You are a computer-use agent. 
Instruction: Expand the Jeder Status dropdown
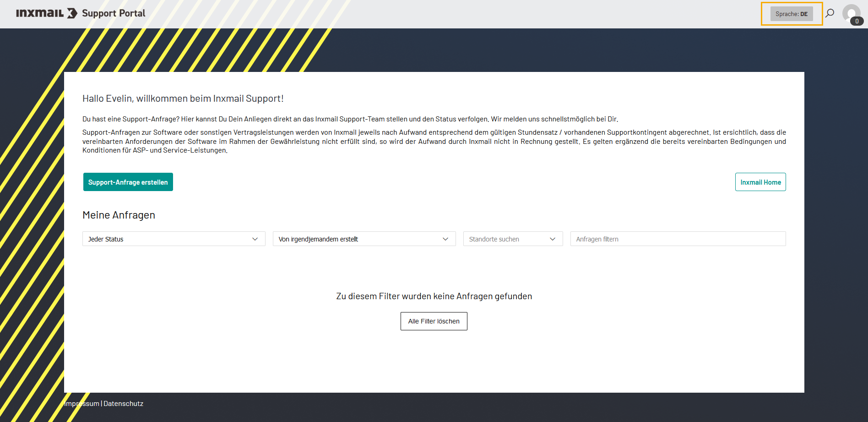click(174, 239)
